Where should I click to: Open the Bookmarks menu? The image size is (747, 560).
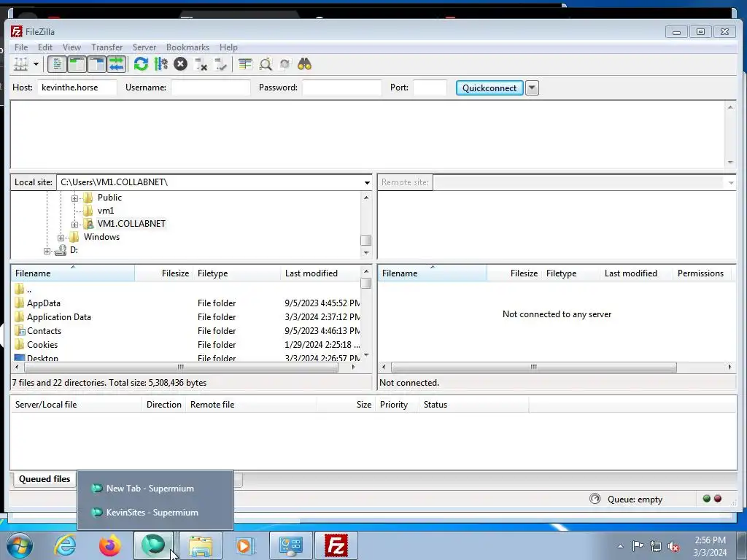tap(187, 47)
